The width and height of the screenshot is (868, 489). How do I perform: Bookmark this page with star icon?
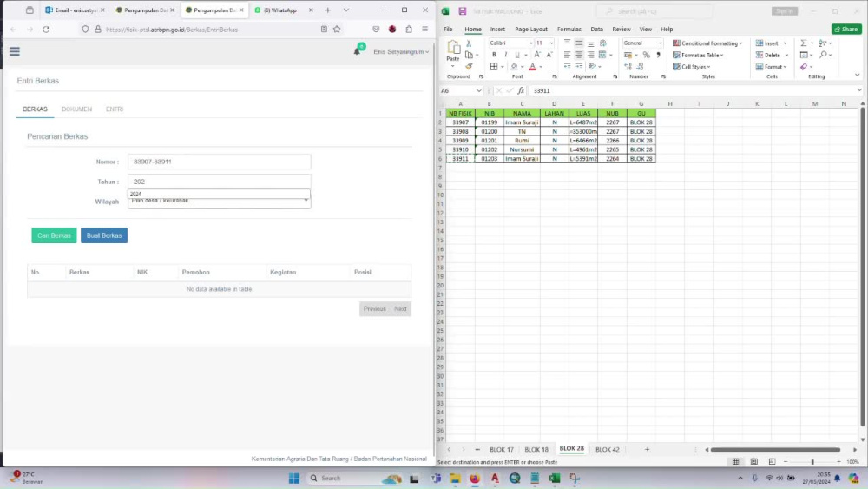point(337,30)
